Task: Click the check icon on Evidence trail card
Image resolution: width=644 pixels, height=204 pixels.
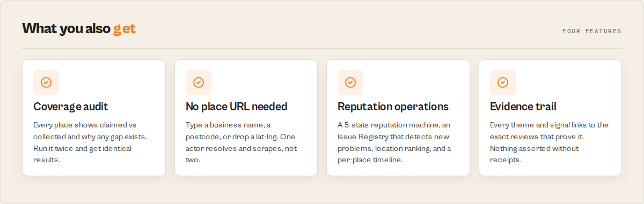Action: 503,82
